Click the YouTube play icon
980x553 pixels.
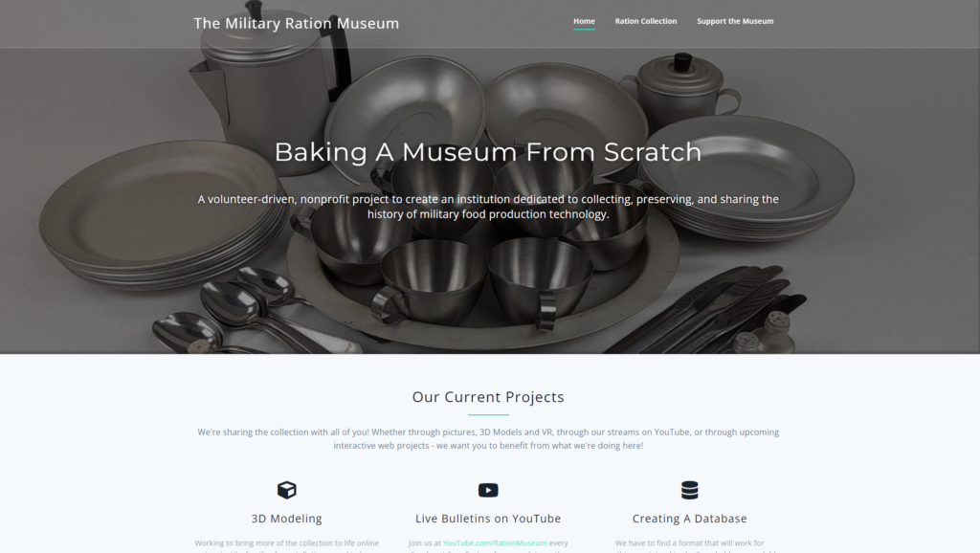coord(488,490)
